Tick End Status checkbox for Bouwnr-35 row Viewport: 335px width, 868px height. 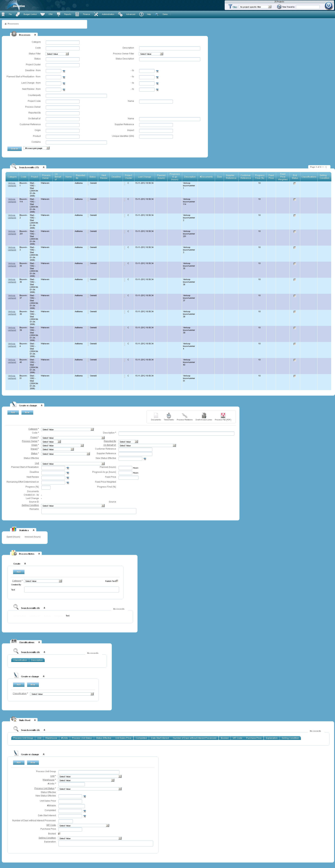[295, 263]
